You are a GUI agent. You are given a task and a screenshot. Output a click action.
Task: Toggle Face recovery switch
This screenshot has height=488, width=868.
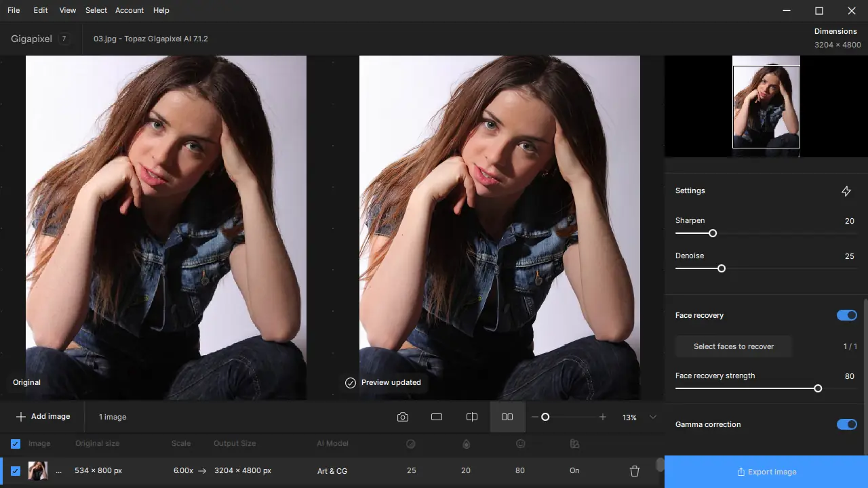click(847, 315)
